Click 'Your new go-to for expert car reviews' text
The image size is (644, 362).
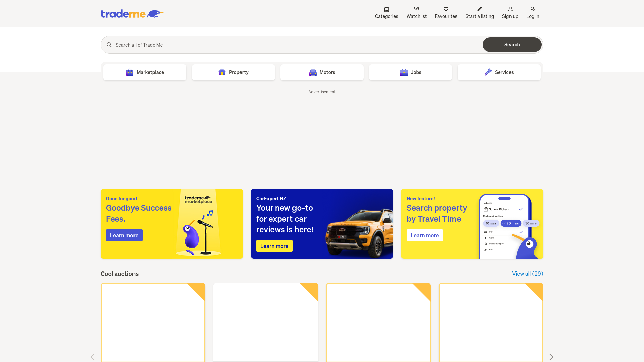click(285, 219)
